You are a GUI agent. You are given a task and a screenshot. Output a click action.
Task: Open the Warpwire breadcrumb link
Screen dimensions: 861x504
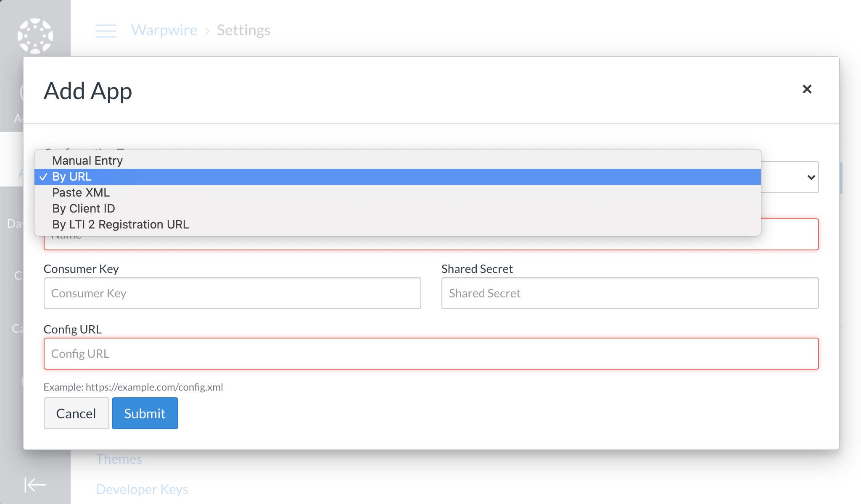(x=164, y=30)
